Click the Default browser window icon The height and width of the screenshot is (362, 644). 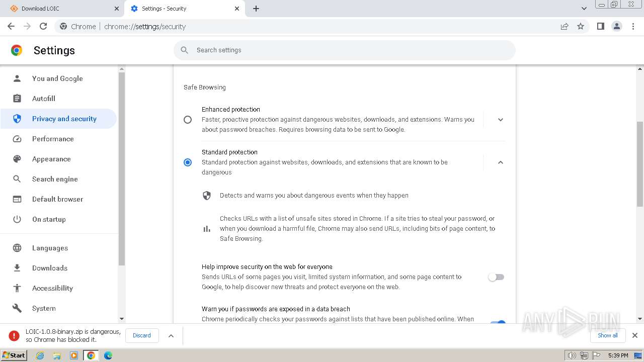[x=17, y=199]
